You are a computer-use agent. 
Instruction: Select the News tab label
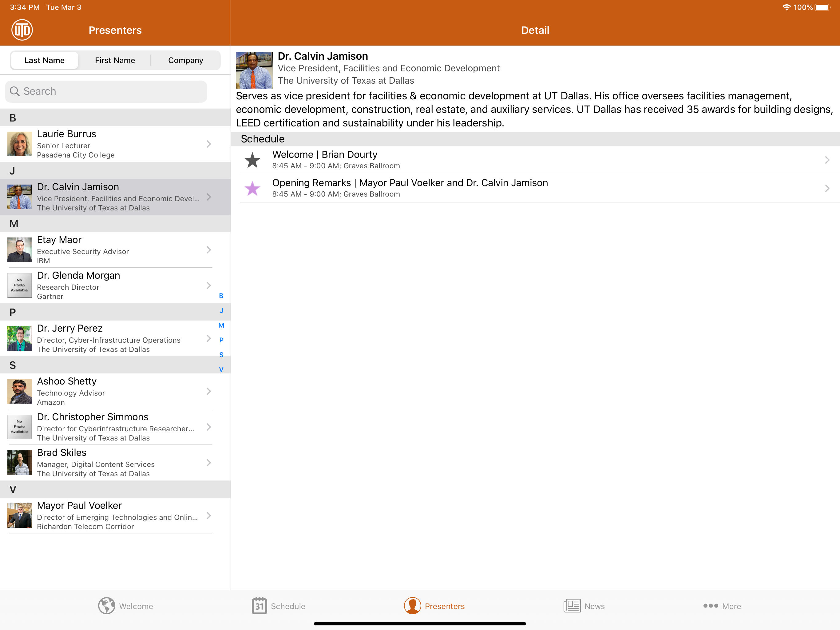coord(594,606)
